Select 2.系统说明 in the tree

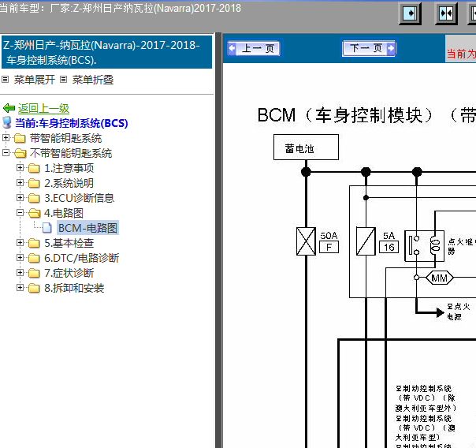click(x=69, y=183)
